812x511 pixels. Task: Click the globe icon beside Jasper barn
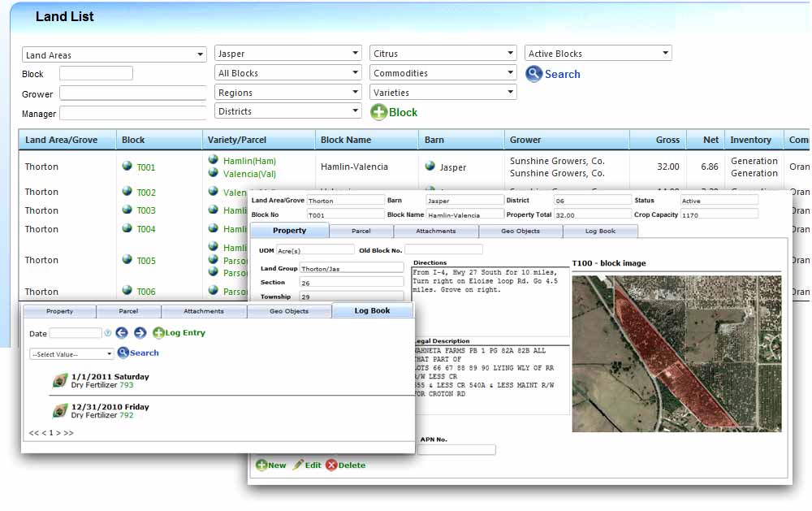pos(429,167)
